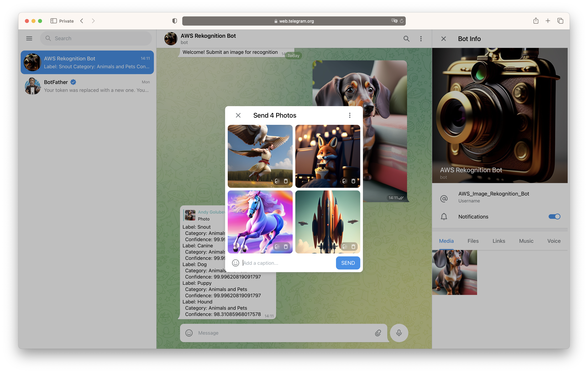Image resolution: width=588 pixels, height=373 pixels.
Task: Open a new Safari tab
Action: [548, 21]
